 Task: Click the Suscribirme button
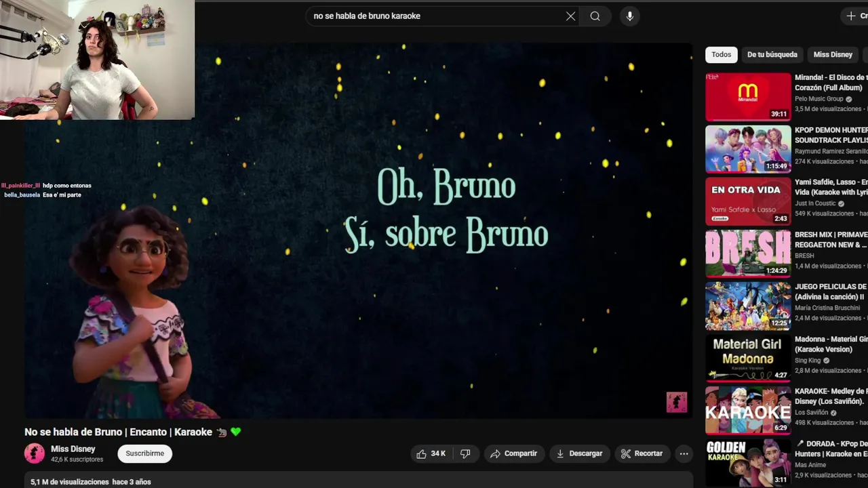pos(145,453)
